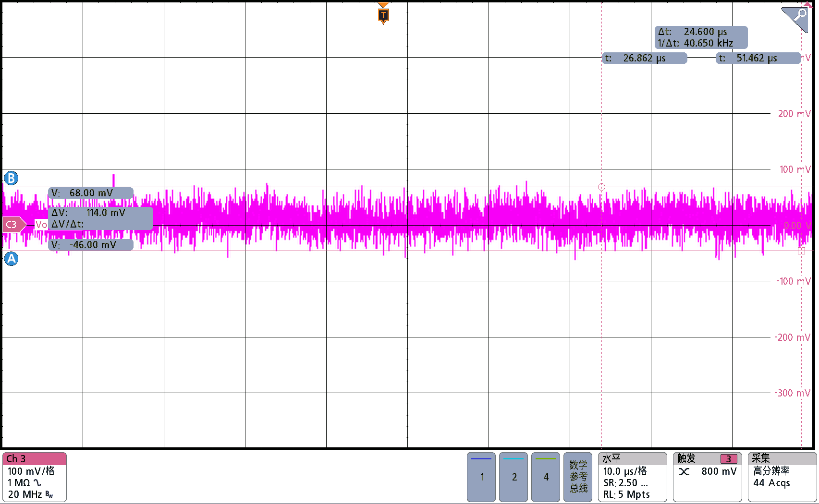
Task: Click the 44 Acqs acquisition count
Action: pyautogui.click(x=771, y=483)
